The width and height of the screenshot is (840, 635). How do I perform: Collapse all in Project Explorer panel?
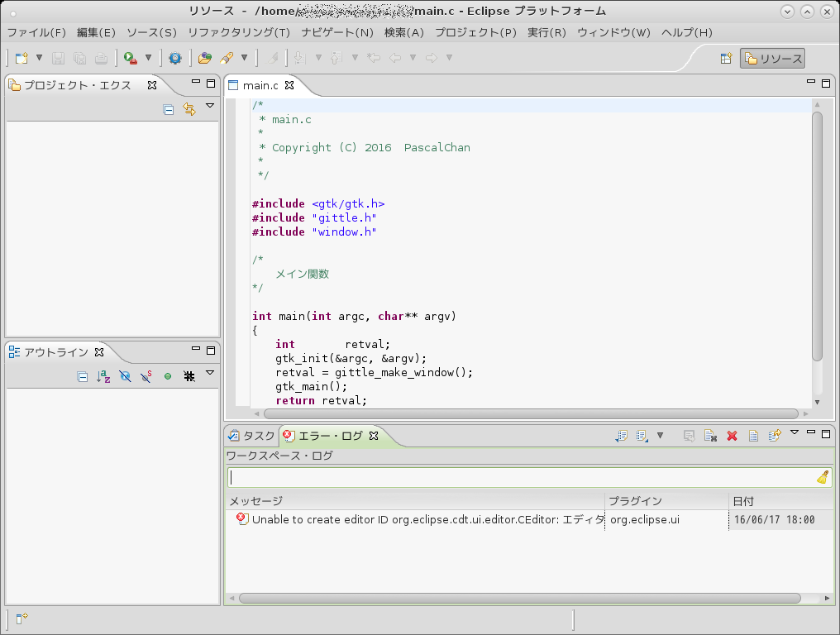coord(169,109)
